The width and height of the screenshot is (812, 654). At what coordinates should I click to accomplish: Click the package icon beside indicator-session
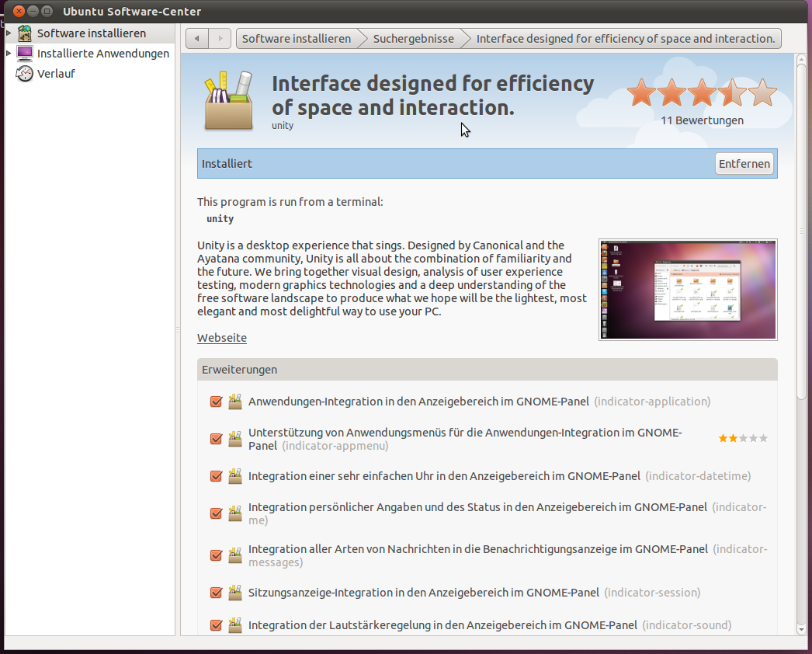click(234, 592)
